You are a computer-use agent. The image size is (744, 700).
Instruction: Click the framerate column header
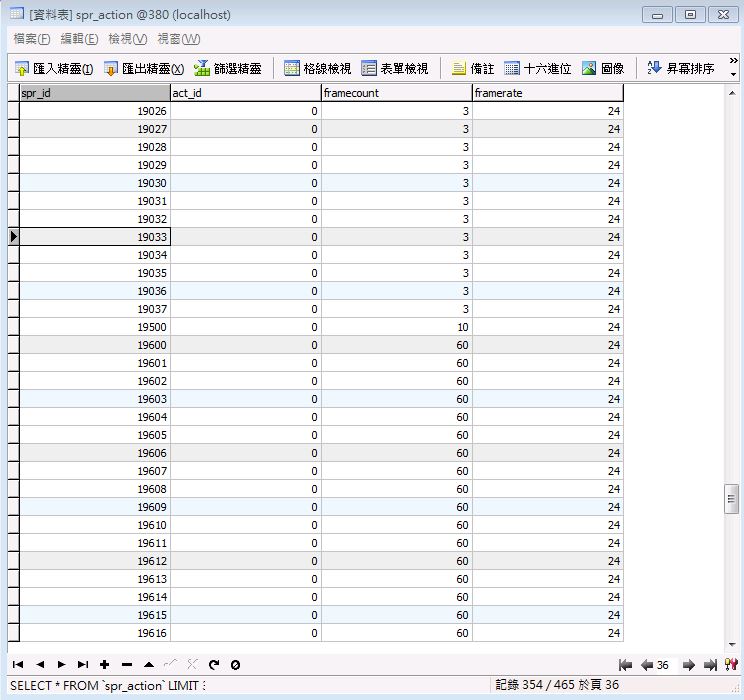[548, 93]
